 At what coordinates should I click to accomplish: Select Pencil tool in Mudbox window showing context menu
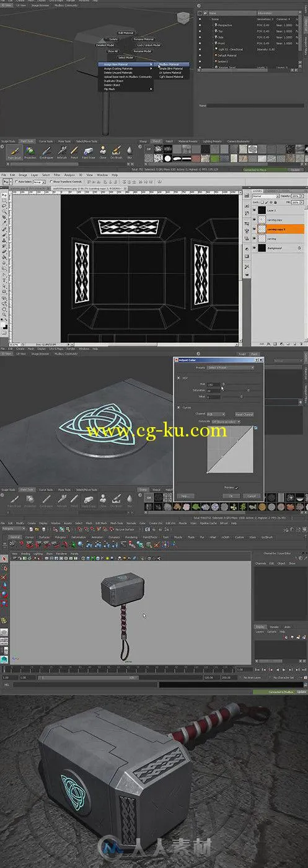point(74,153)
